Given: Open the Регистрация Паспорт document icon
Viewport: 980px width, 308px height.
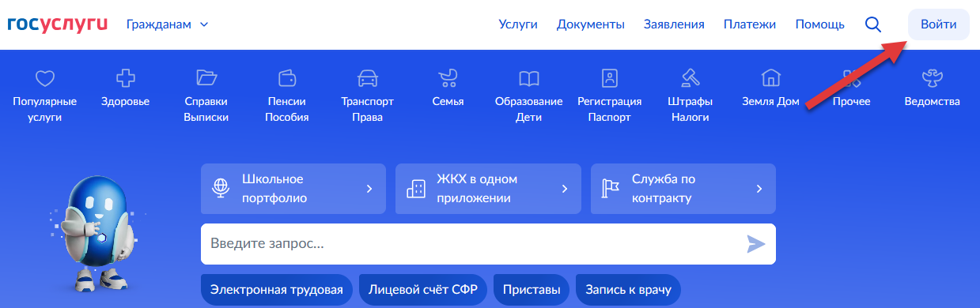Looking at the screenshot, I should (610, 77).
